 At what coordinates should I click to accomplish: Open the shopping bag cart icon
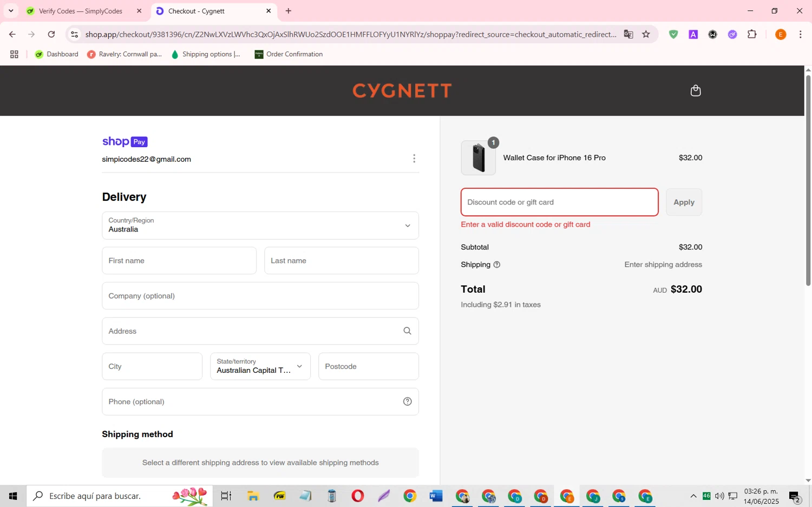(x=696, y=90)
